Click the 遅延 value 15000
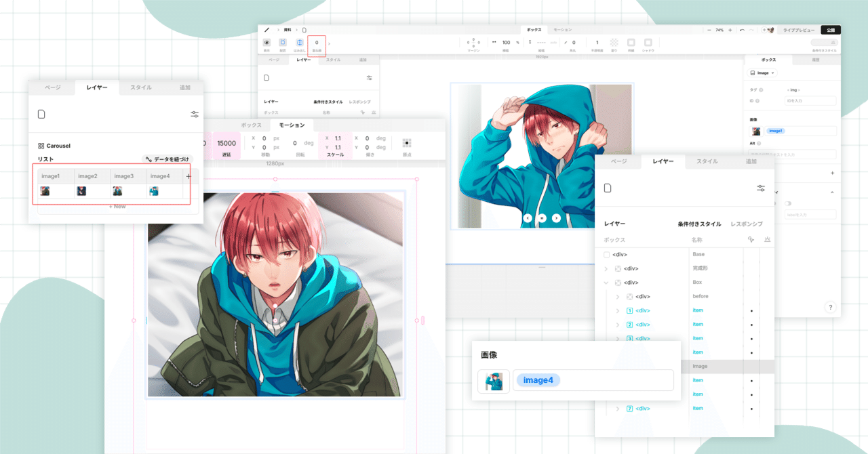The height and width of the screenshot is (454, 868). coord(226,143)
